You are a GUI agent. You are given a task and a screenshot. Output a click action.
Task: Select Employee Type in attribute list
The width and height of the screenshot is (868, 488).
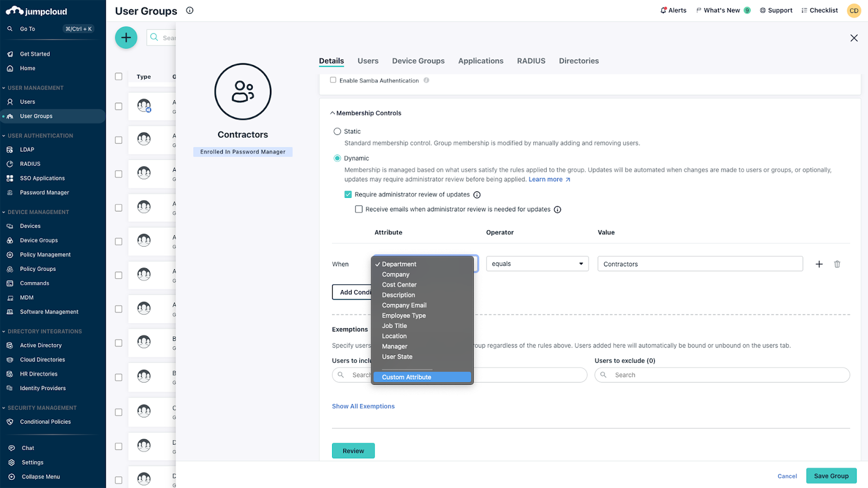[x=404, y=316]
